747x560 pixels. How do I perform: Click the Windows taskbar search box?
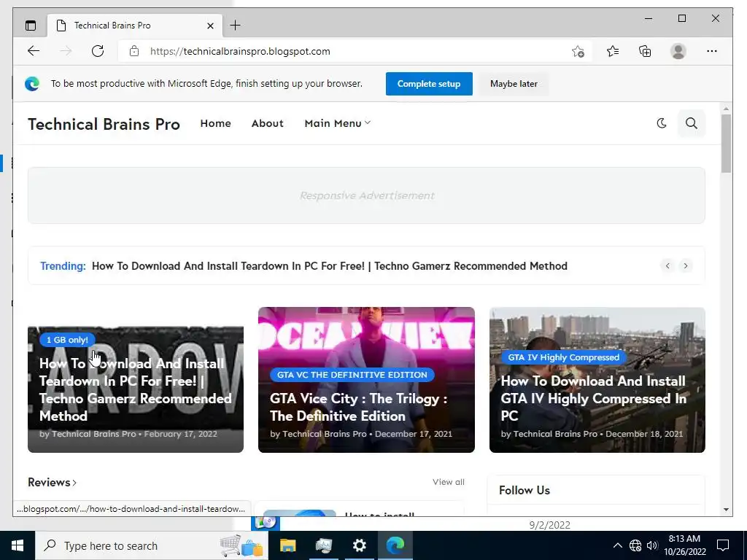(152, 545)
